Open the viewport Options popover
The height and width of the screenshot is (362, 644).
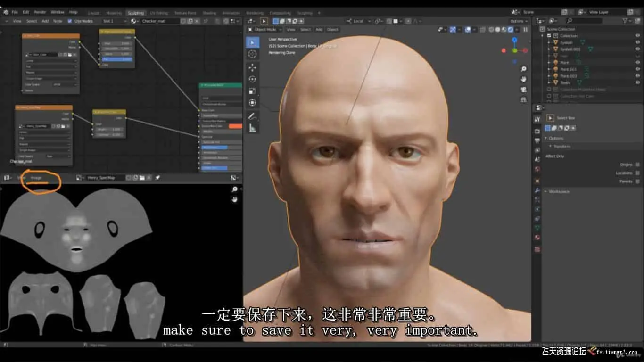click(519, 21)
